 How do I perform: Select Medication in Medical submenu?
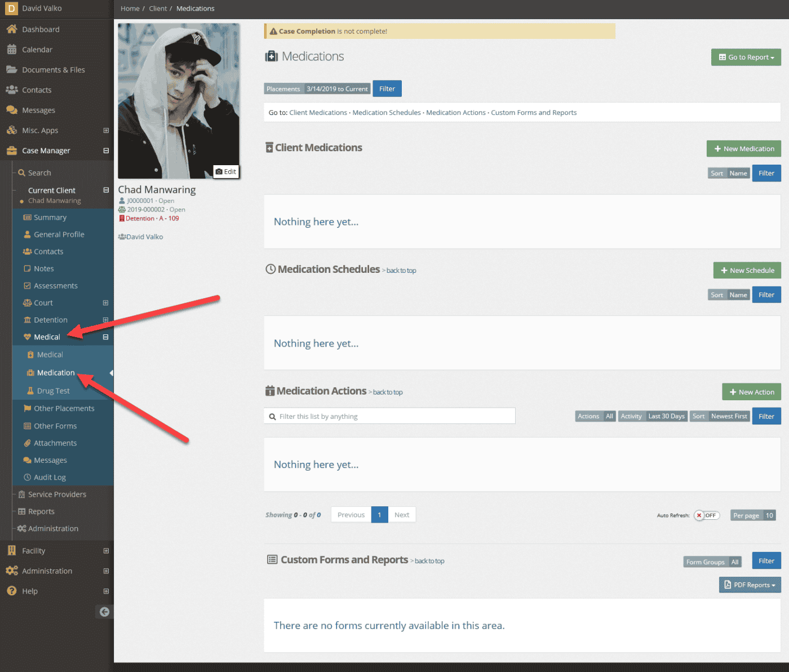[56, 373]
